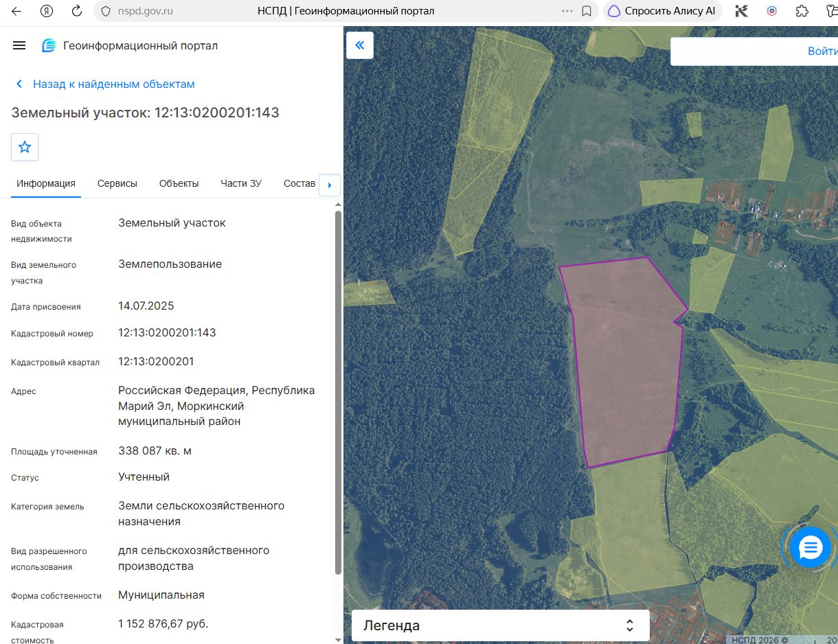Viewport: 838px width, 644px height.
Task: Open the browser extensions puzzle icon
Action: point(802,11)
